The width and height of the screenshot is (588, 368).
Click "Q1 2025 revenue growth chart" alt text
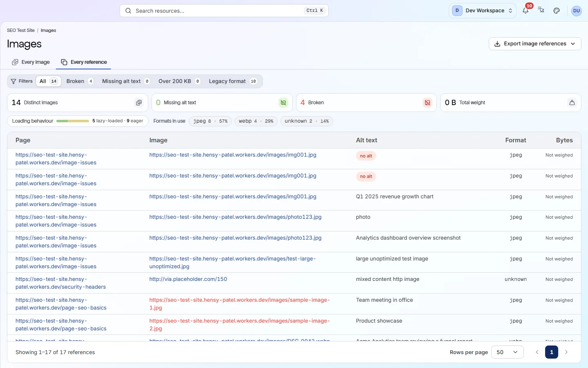395,197
